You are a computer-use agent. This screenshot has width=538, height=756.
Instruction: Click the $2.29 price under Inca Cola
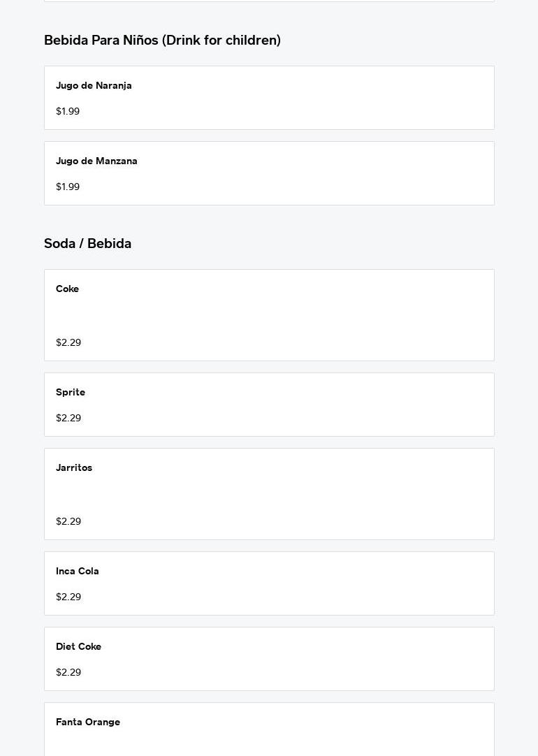[x=68, y=597]
